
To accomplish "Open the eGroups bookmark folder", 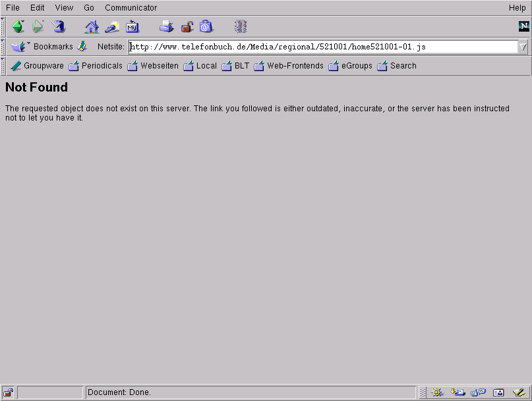I will pyautogui.click(x=350, y=66).
